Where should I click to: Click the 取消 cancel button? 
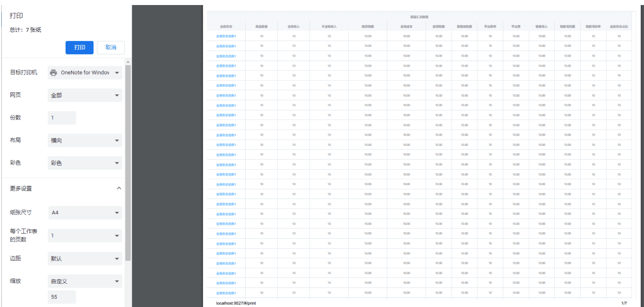point(111,47)
